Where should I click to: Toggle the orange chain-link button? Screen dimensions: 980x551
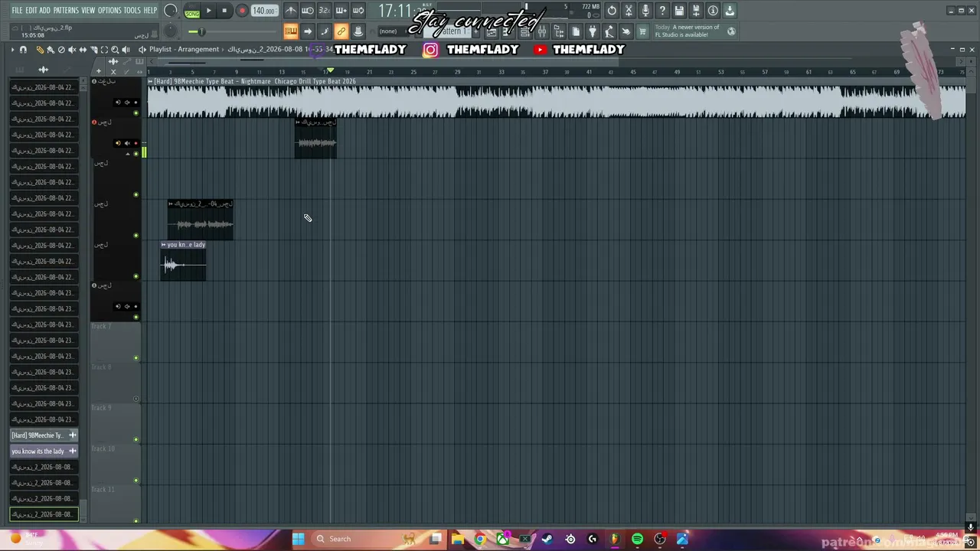[341, 31]
